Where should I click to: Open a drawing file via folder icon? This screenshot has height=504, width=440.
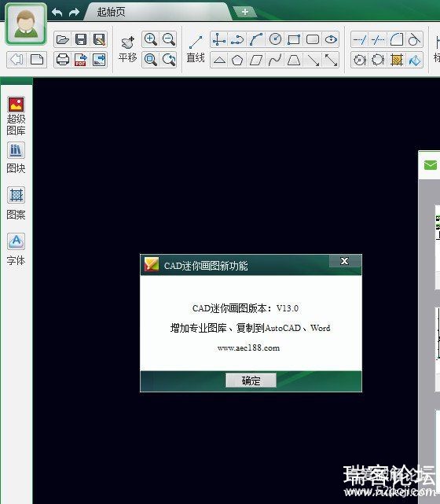(x=63, y=39)
